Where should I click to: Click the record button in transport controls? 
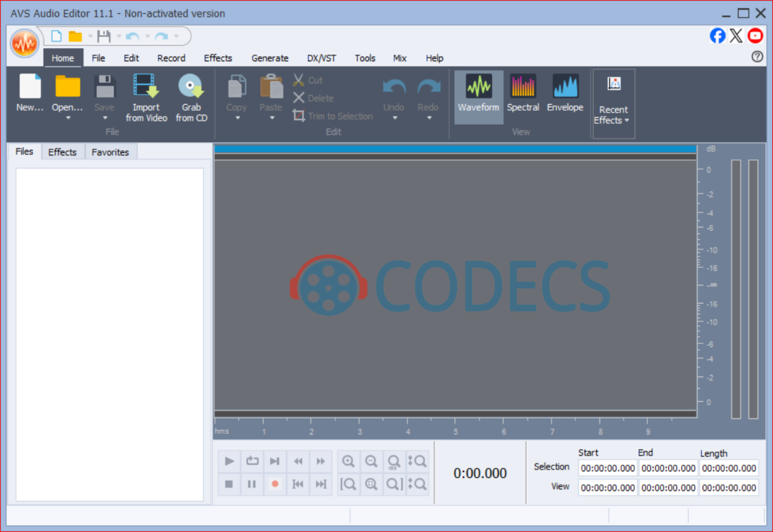pyautogui.click(x=274, y=484)
